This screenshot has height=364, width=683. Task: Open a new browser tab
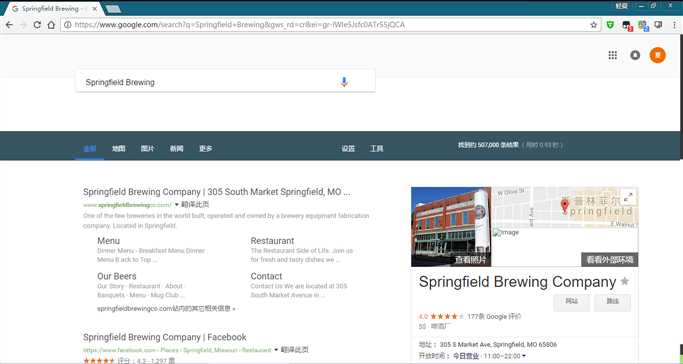click(x=114, y=9)
